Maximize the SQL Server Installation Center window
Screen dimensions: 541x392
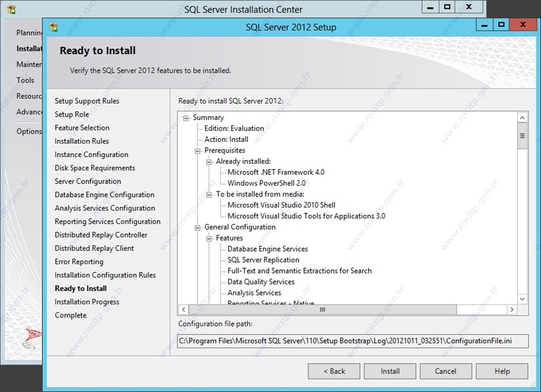click(x=447, y=7)
